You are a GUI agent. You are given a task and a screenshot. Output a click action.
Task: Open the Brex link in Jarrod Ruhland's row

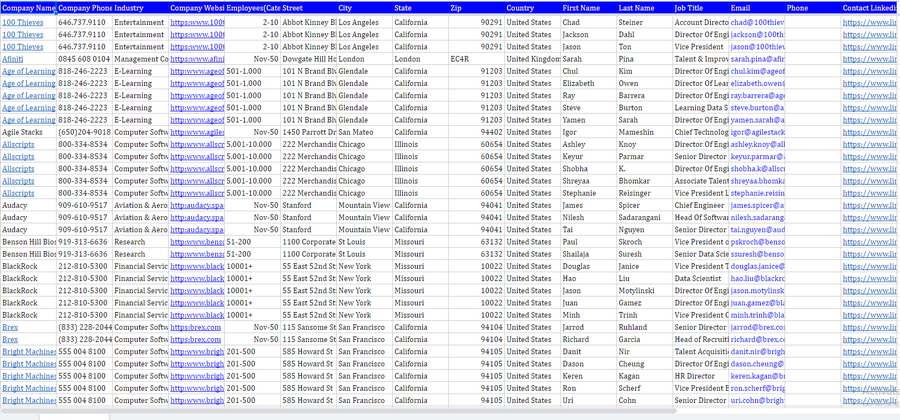coord(10,327)
